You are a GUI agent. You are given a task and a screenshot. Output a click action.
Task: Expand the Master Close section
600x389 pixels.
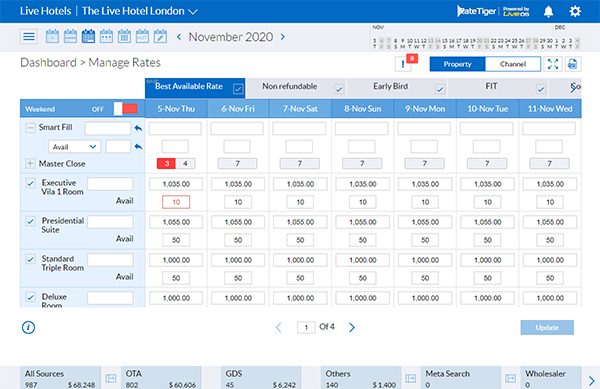pos(30,164)
